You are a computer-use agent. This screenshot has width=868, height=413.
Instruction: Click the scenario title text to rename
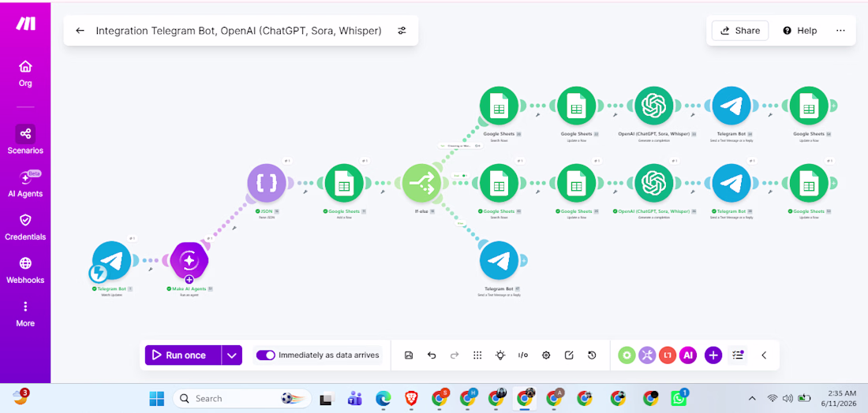tap(238, 31)
